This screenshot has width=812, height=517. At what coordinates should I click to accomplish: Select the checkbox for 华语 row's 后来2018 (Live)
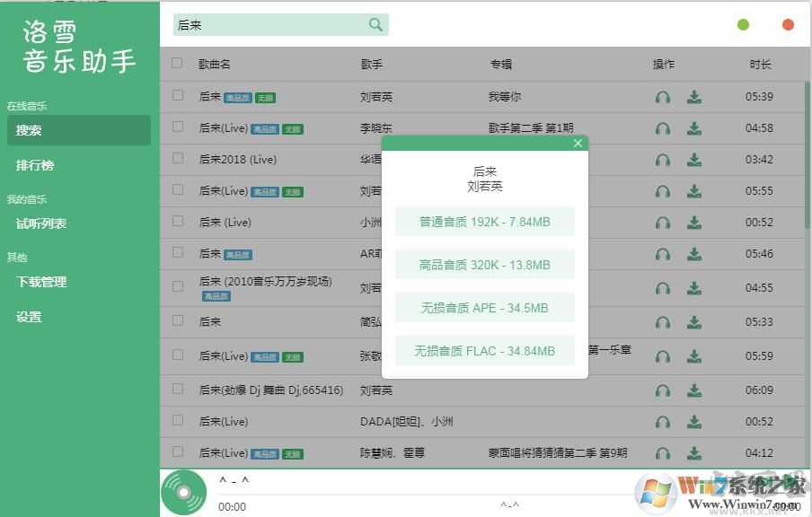[x=177, y=159]
